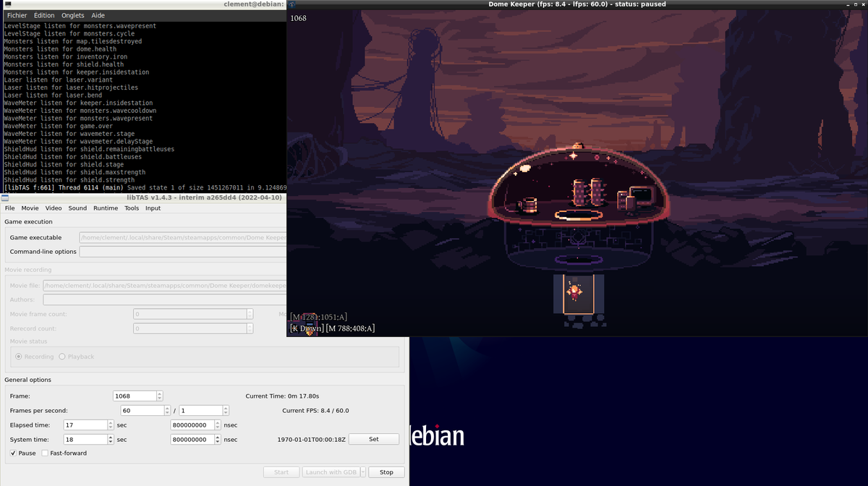Click the Stop button
This screenshot has width=868, height=486.
pos(386,472)
